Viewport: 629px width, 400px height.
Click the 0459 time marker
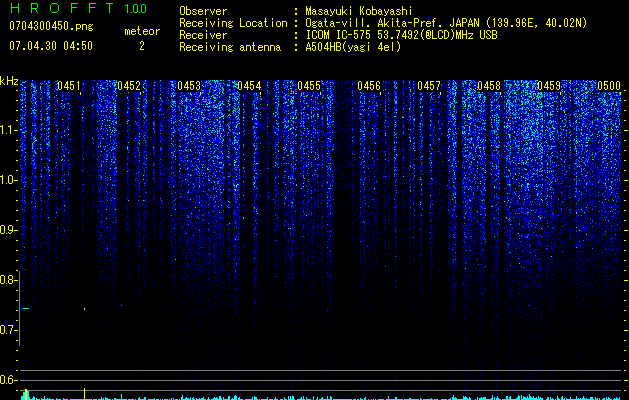(549, 86)
